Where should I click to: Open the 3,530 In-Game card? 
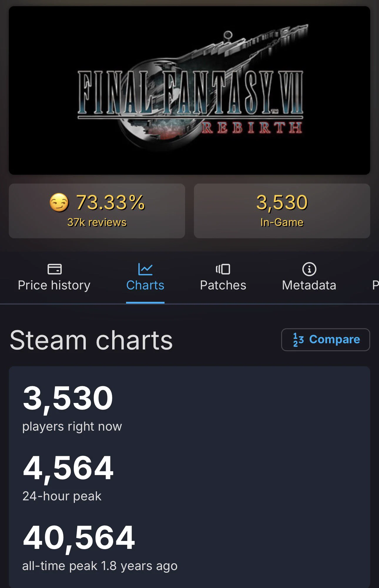coord(282,211)
